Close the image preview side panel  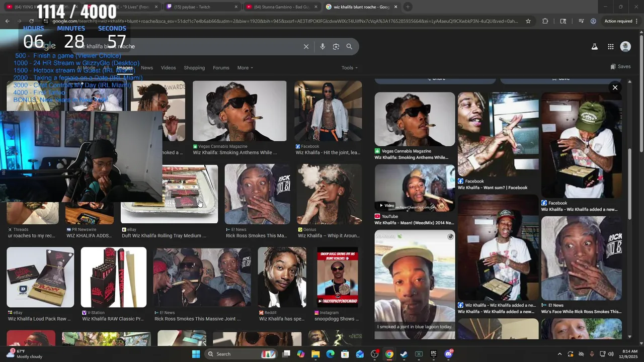[615, 87]
